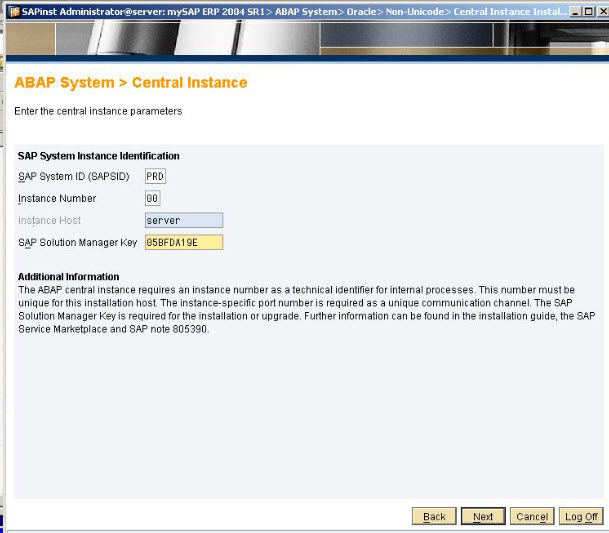Click the 'SAP Solution Manager Key' label
609x533 pixels.
[78, 243]
